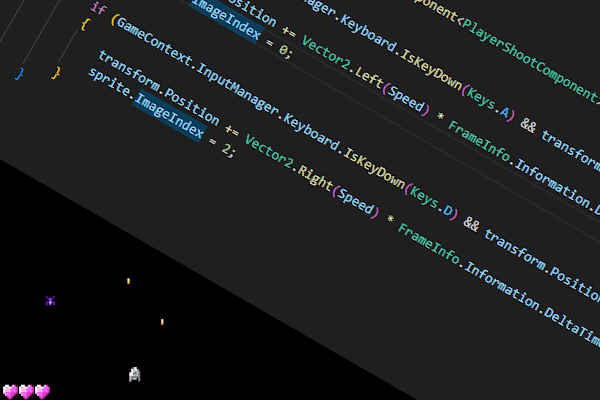This screenshot has width=600, height=400.
Task: Click "Right" in Vector2.Right(Speed)
Action: click(x=315, y=178)
